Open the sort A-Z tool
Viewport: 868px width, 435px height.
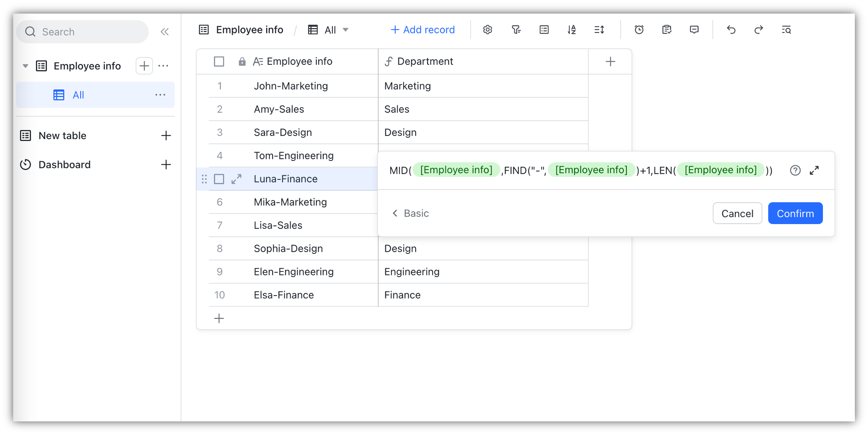pos(572,29)
